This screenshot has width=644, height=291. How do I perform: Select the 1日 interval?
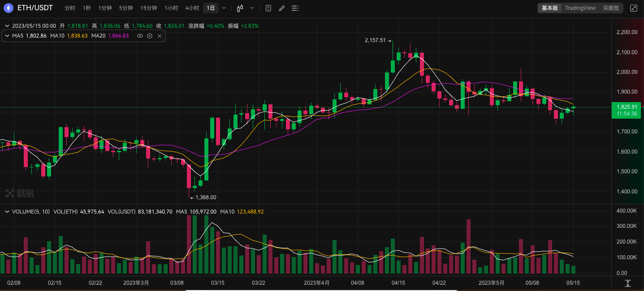coord(211,8)
